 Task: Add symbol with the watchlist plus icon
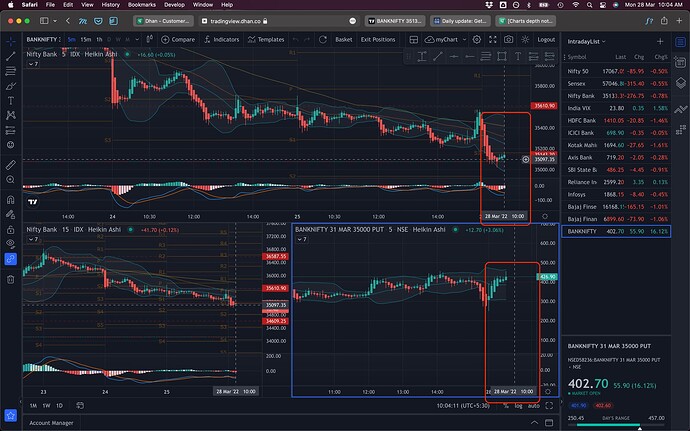(660, 41)
